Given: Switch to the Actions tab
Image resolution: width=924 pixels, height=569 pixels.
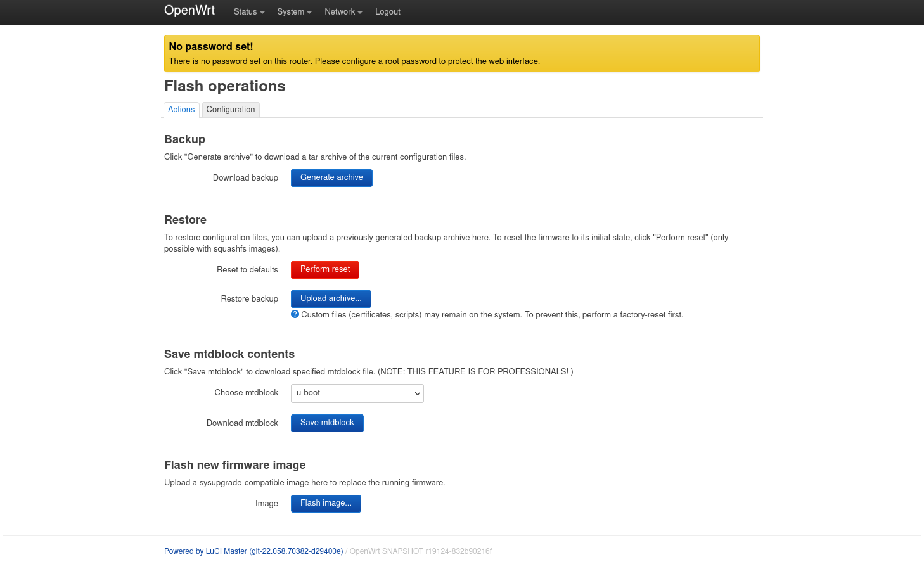Looking at the screenshot, I should click(x=181, y=110).
